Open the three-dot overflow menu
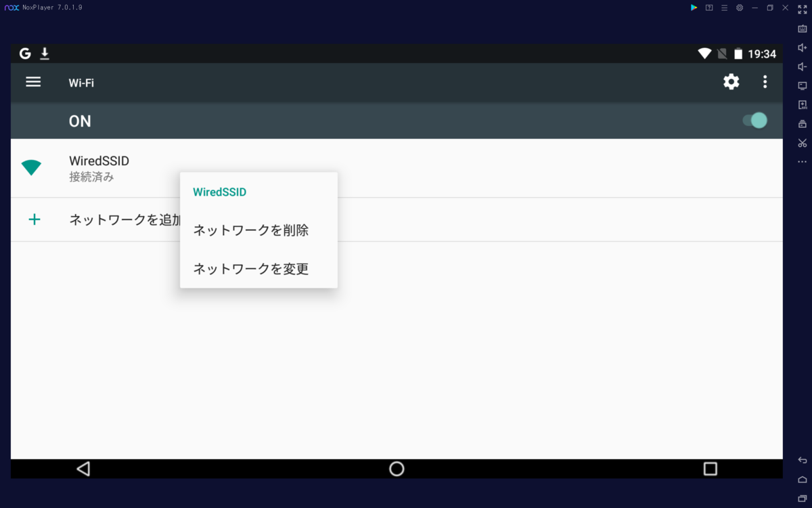The height and width of the screenshot is (508, 812). [x=765, y=82]
